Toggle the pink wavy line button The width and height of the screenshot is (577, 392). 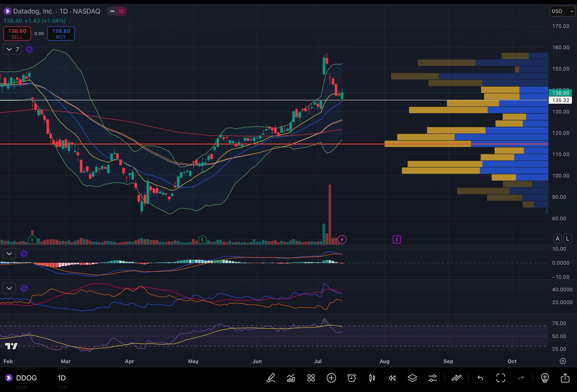coord(121,11)
